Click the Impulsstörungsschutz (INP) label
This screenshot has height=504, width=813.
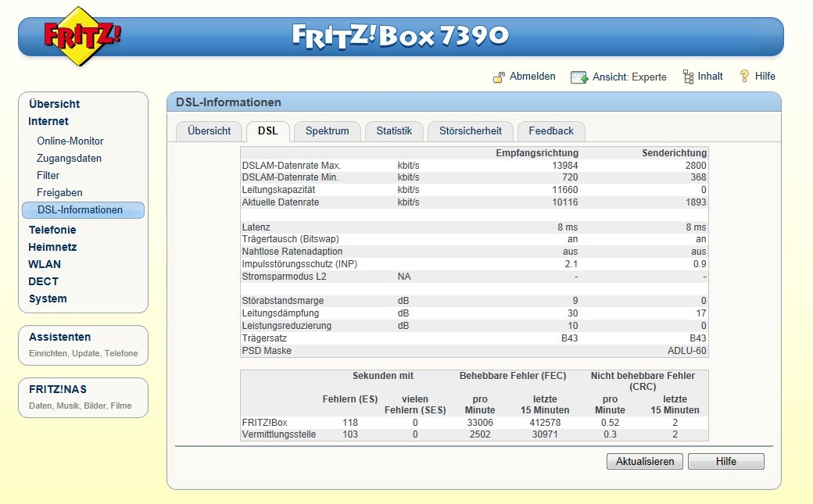pos(299,264)
